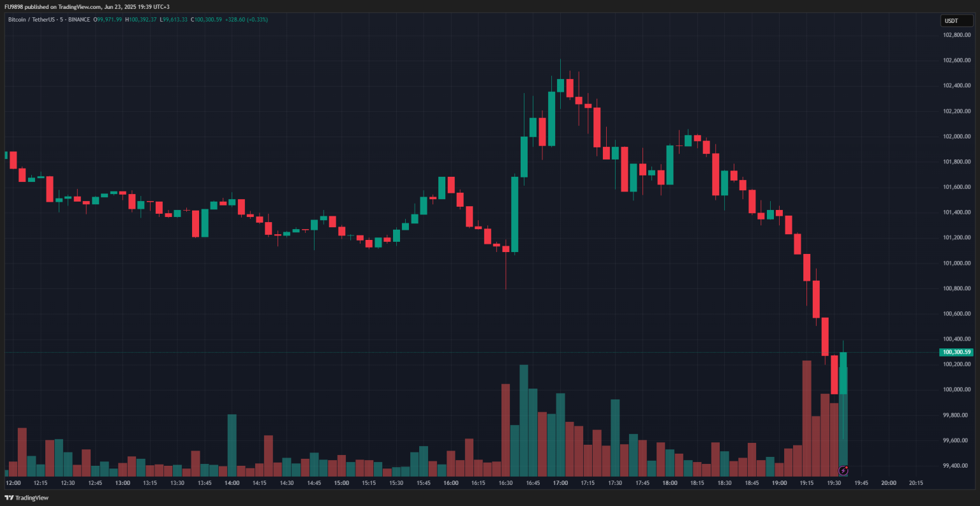Click the FU9898 published on TradingView.com header
This screenshot has height=506, width=980.
(x=87, y=6)
